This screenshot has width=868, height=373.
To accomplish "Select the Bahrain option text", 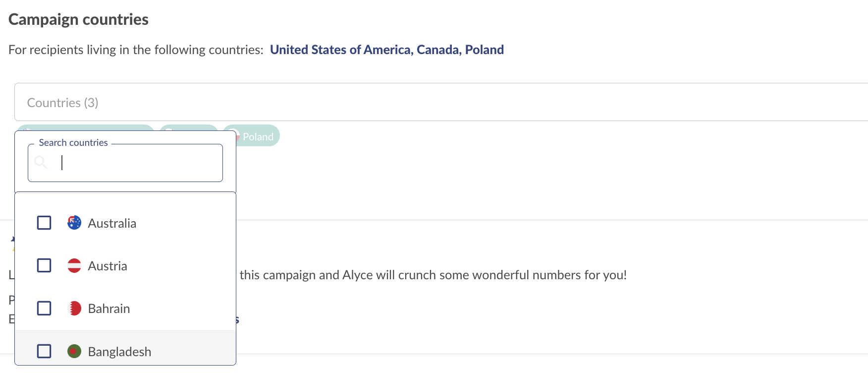I will 109,309.
